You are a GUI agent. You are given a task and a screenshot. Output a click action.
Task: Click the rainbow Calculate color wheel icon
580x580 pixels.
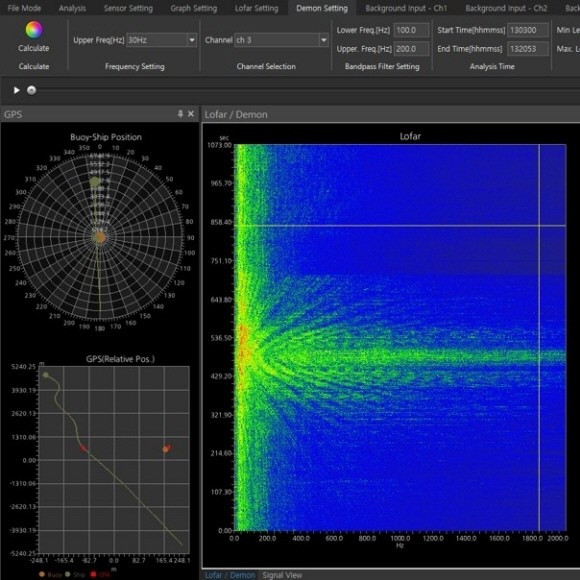click(x=34, y=30)
